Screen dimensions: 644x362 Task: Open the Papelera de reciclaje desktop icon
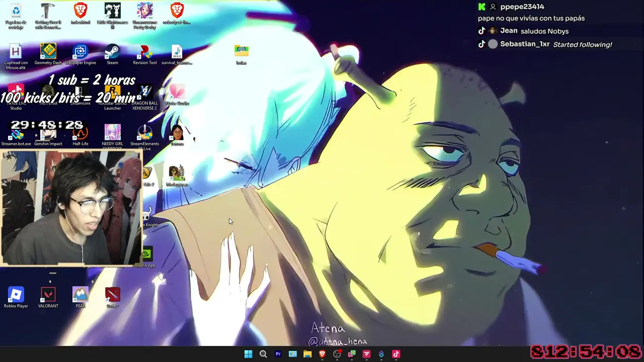pyautogui.click(x=16, y=16)
